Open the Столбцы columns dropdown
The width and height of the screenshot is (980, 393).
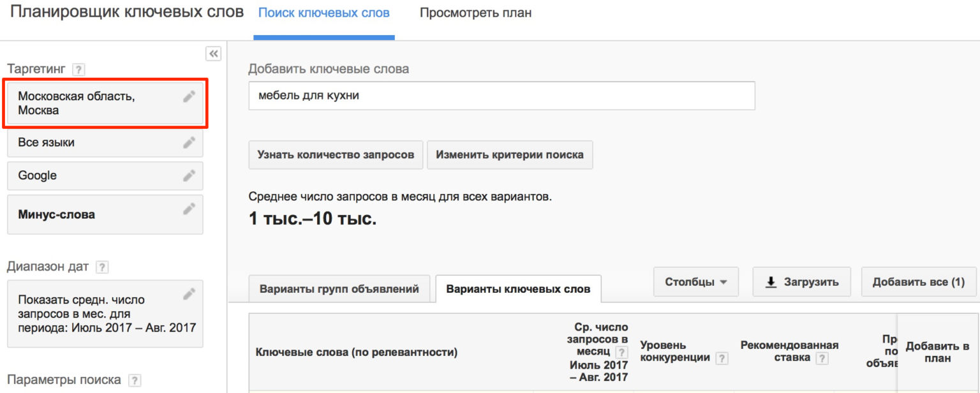[695, 282]
